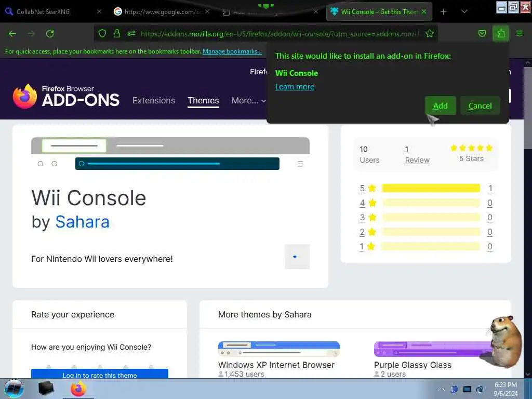Viewport: 532px width, 399px height.
Task: Open the Pocket save icon
Action: point(482,33)
